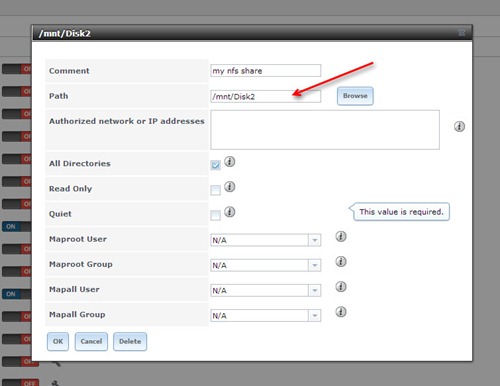Show info icon beside Read Only

coord(229,187)
